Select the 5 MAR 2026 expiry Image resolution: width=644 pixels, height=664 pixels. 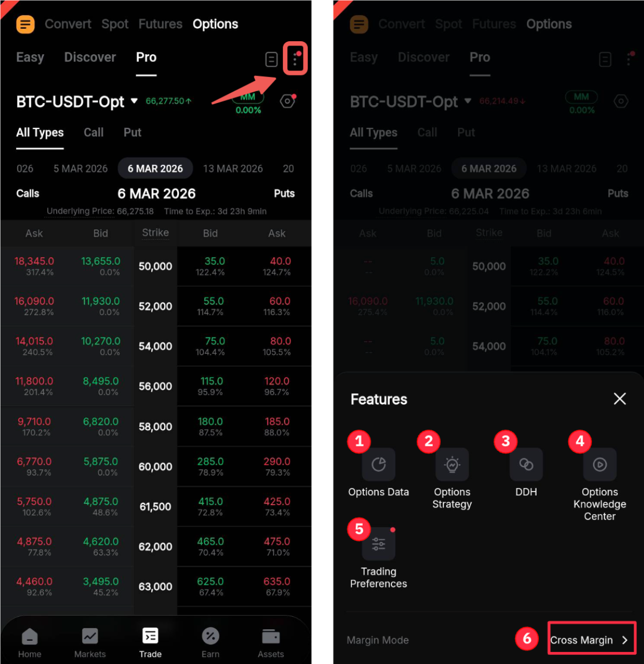point(81,169)
